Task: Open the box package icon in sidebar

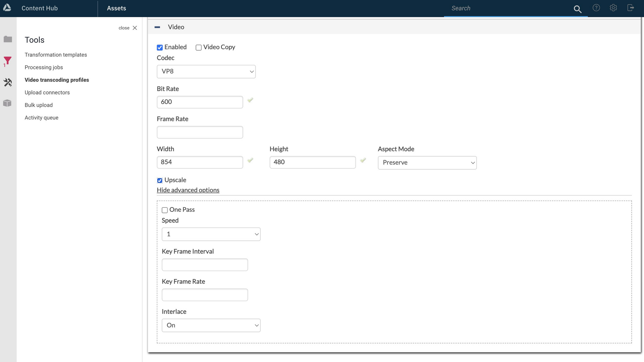Action: point(8,103)
